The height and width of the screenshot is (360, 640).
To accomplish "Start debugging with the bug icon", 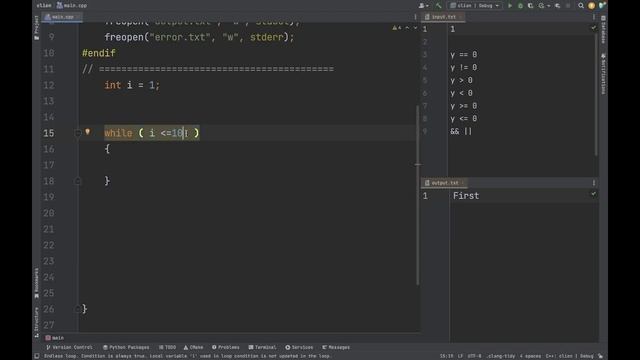I will 520,6.
